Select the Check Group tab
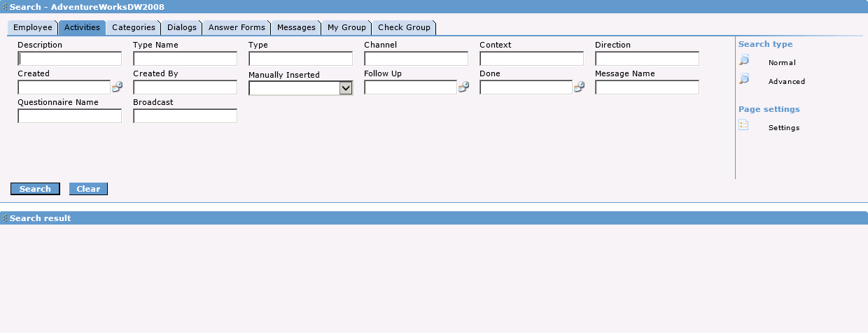868x333 pixels. 404,27
